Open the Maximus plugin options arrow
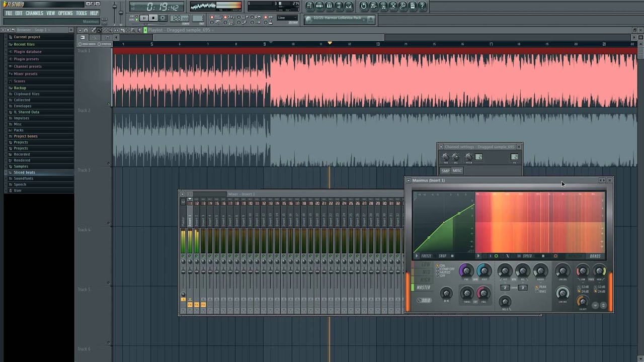Viewport: 644px width, 362px height. click(409, 180)
